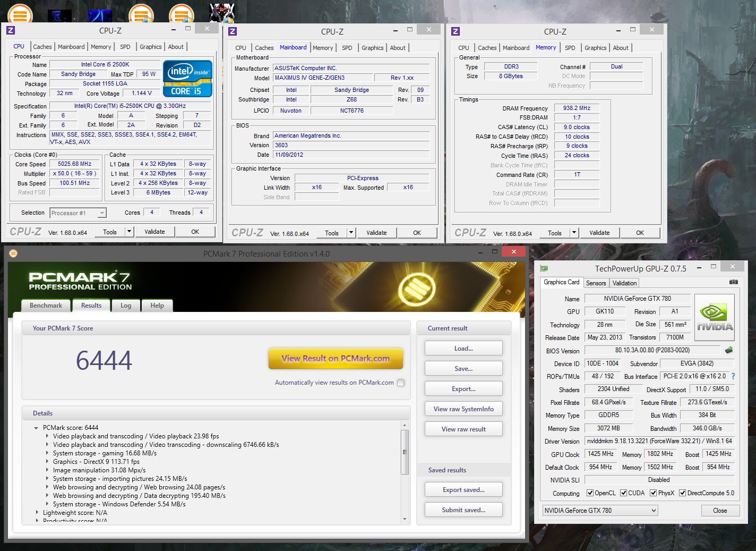Viewport: 756px width, 551px height.
Task: Click View Result on PCMark.com button
Action: tap(336, 359)
